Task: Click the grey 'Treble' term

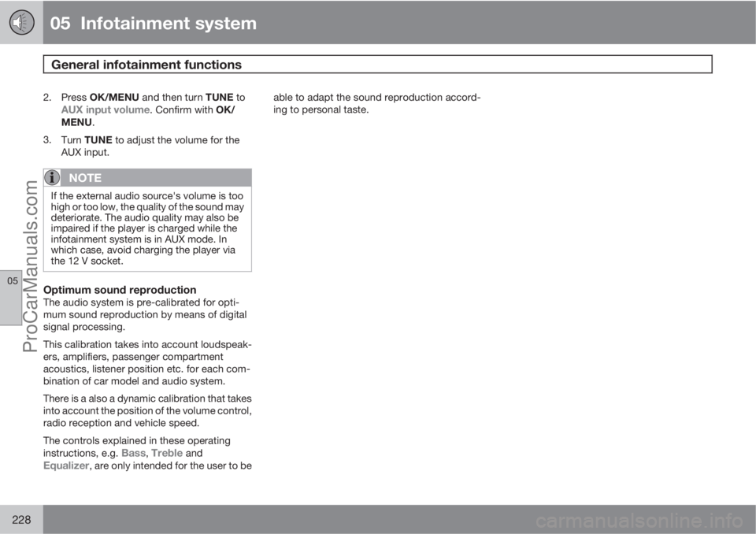Action: (167, 453)
